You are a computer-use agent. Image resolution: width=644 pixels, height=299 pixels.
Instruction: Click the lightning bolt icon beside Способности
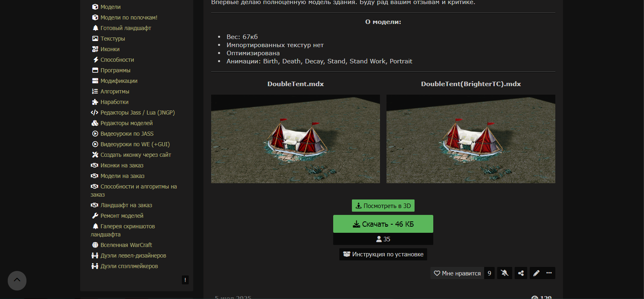click(x=96, y=60)
